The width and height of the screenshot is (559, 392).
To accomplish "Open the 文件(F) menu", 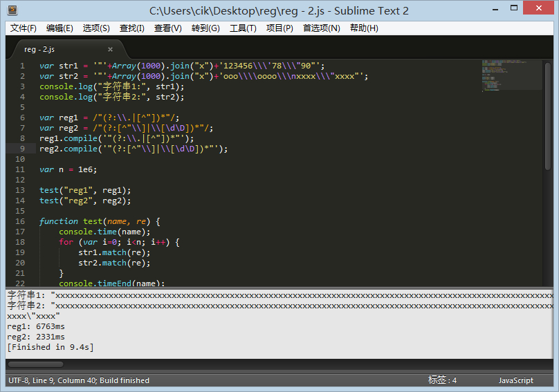I will click(x=23, y=28).
